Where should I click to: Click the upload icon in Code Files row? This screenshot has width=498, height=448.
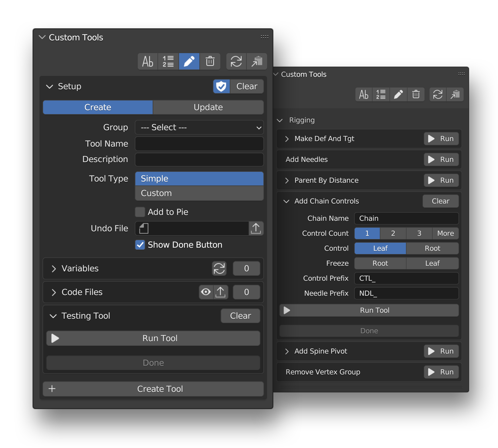(x=221, y=292)
